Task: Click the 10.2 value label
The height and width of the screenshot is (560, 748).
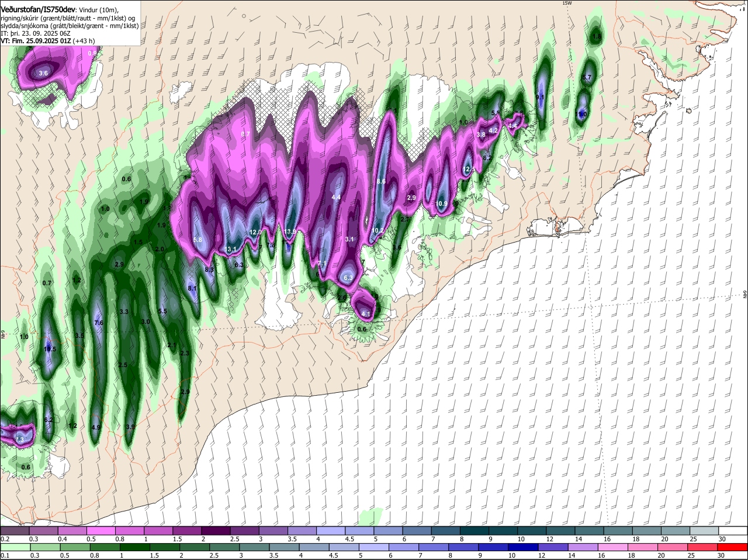Action: click(378, 231)
